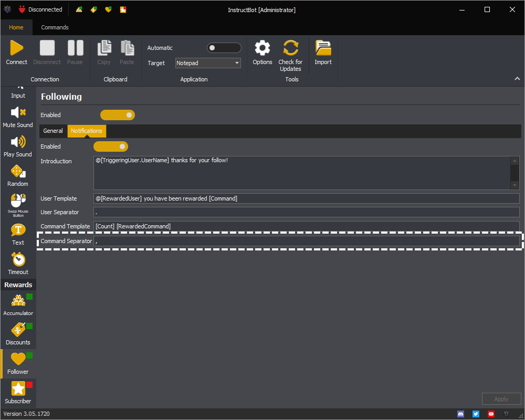Click star subscriber icon in title bar
Image resolution: width=525 pixels, height=420 pixels.
(x=123, y=10)
